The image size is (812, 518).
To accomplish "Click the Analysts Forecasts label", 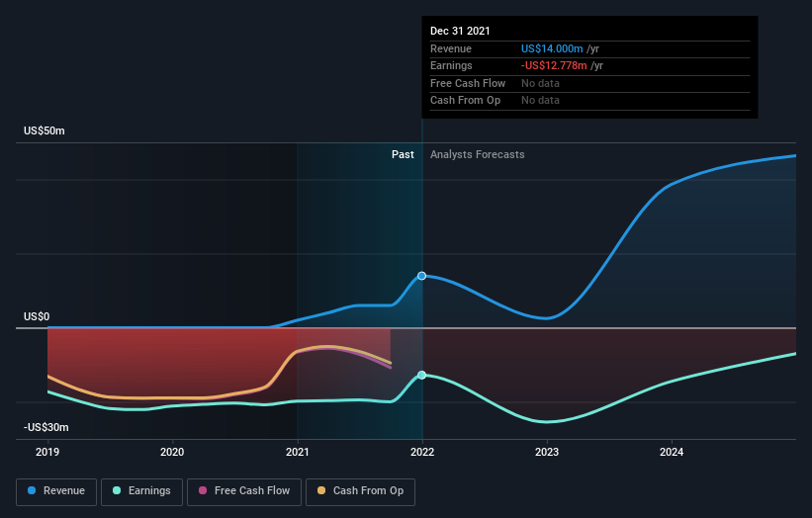I will click(478, 155).
